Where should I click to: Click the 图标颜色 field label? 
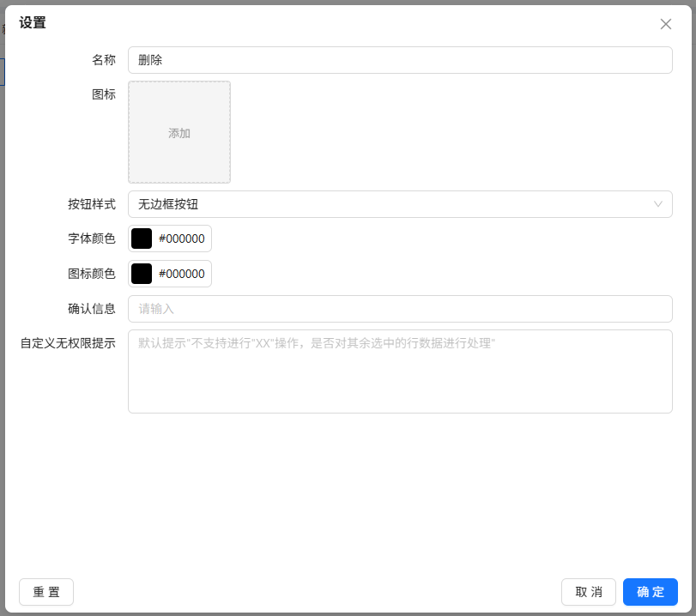(x=92, y=274)
